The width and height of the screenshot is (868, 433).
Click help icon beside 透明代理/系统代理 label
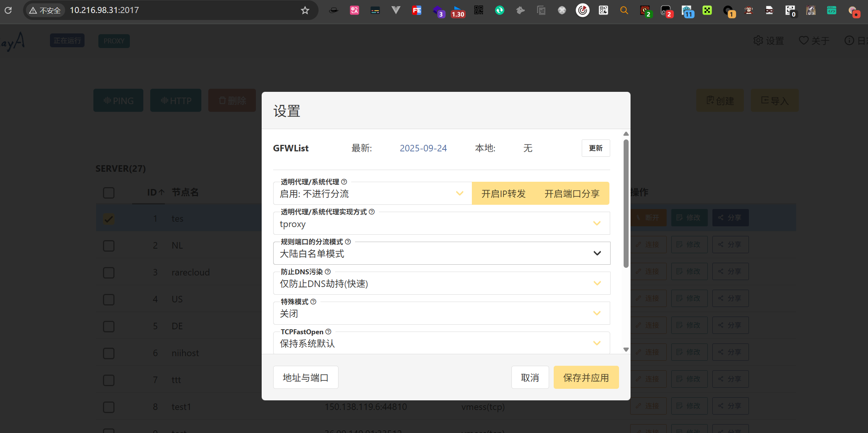344,182
